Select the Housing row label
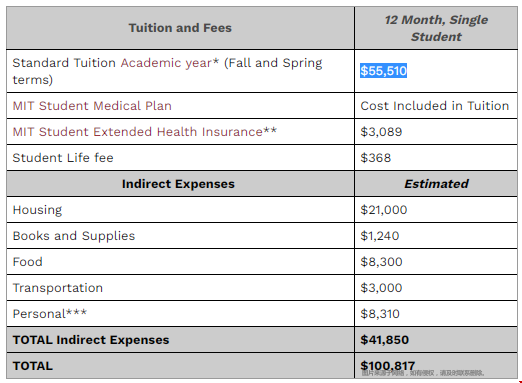Screen dimensions: 522x383 click(x=37, y=210)
